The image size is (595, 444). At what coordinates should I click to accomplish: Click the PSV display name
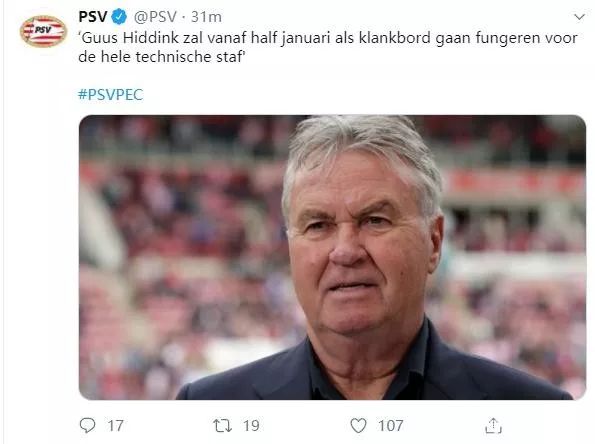[93, 17]
